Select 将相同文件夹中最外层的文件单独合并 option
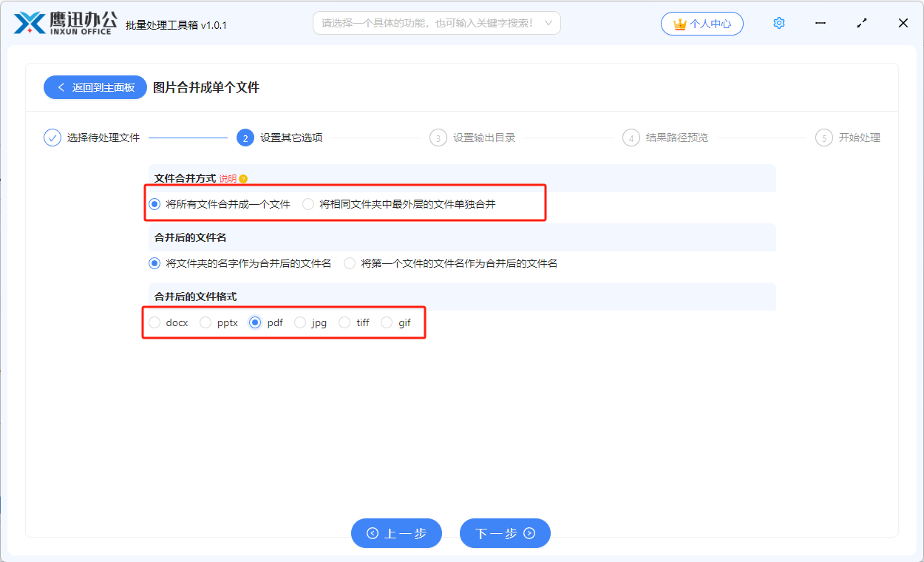 click(399, 204)
